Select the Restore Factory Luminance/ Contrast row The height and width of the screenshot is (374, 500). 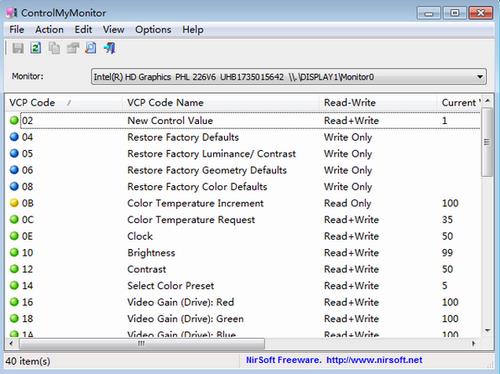[243, 154]
